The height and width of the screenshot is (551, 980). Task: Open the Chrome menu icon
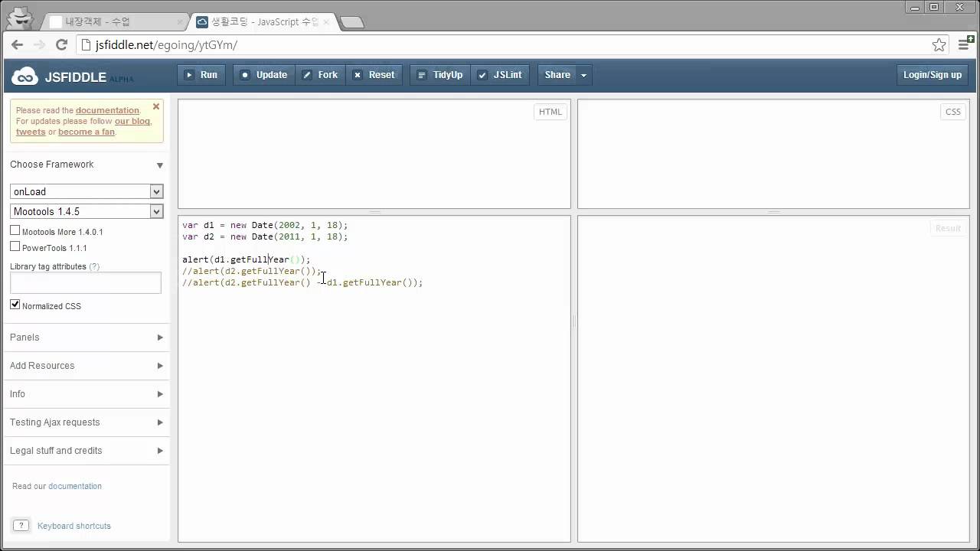pyautogui.click(x=965, y=44)
